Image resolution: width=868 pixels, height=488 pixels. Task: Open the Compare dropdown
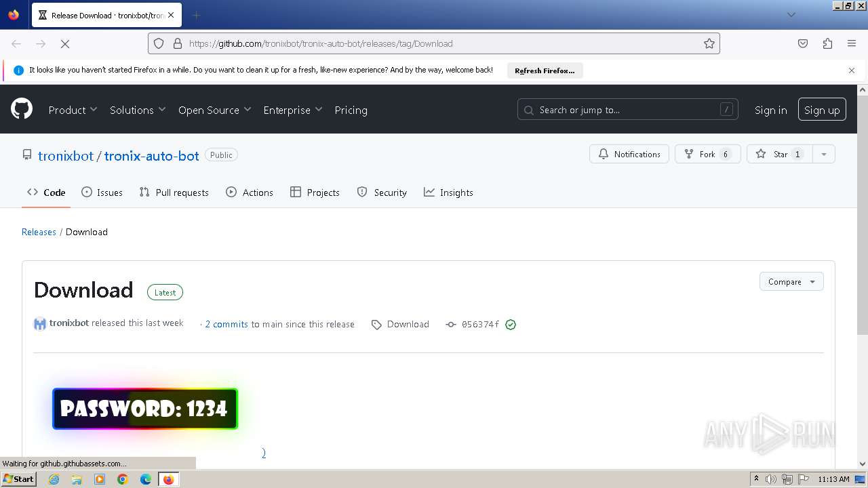791,282
